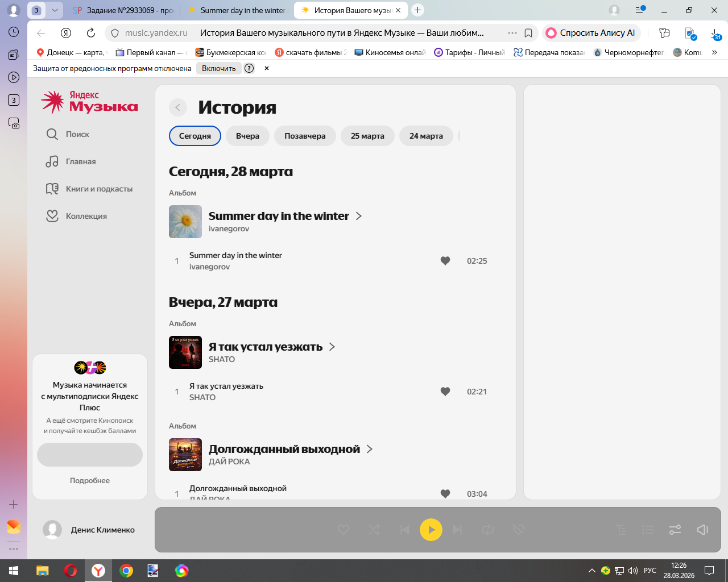This screenshot has width=728, height=582.
Task: Reload the page
Action: [91, 33]
